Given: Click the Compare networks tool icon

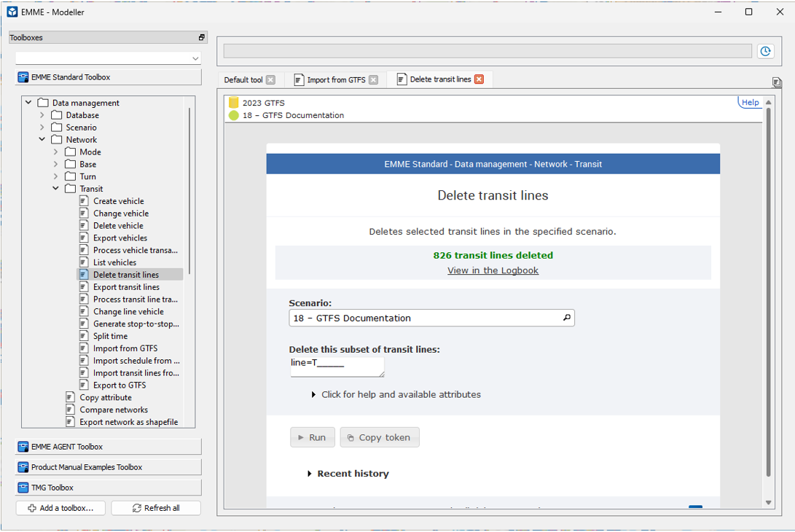Looking at the screenshot, I should (x=71, y=410).
